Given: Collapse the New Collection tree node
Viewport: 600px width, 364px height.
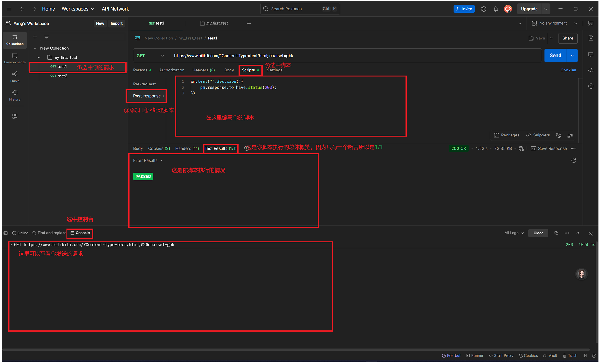Looking at the screenshot, I should coord(35,48).
